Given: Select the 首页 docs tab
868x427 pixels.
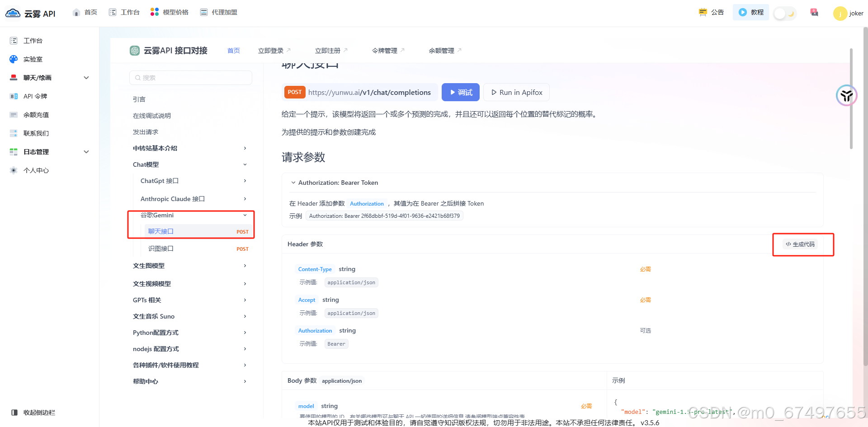Looking at the screenshot, I should pyautogui.click(x=234, y=51).
